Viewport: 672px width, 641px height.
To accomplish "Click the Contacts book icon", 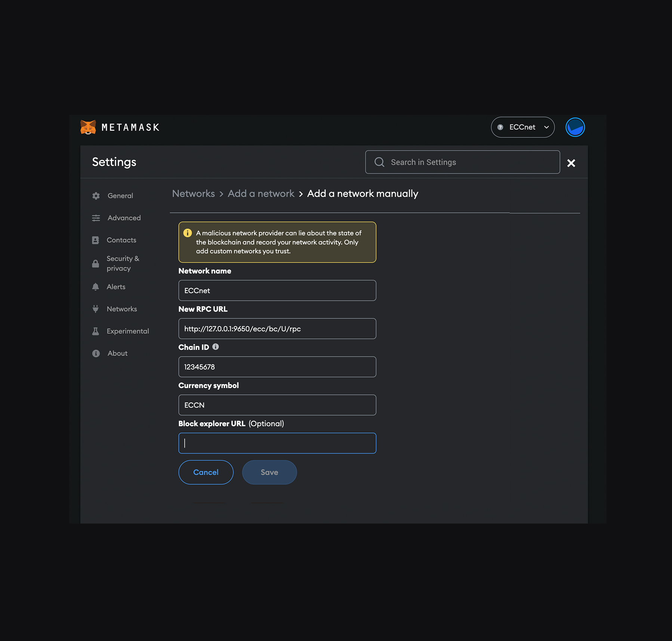I will [96, 240].
